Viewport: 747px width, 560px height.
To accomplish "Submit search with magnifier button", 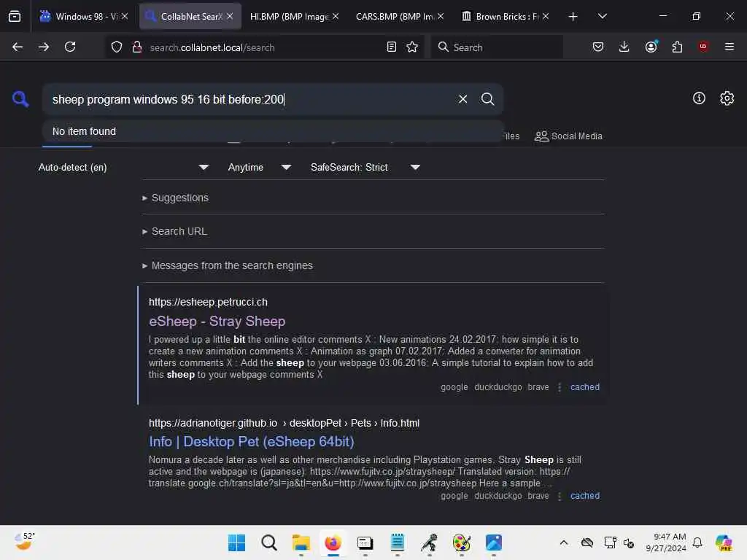I will [x=487, y=99].
